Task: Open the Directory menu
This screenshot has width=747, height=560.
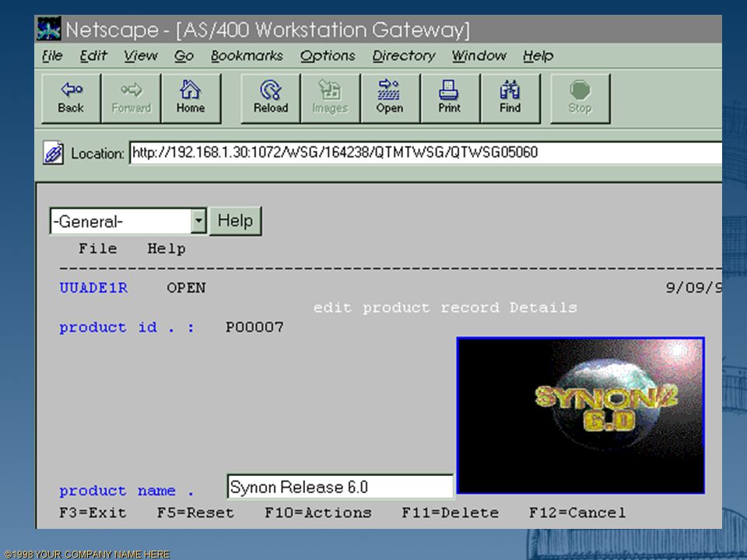Action: (x=404, y=56)
